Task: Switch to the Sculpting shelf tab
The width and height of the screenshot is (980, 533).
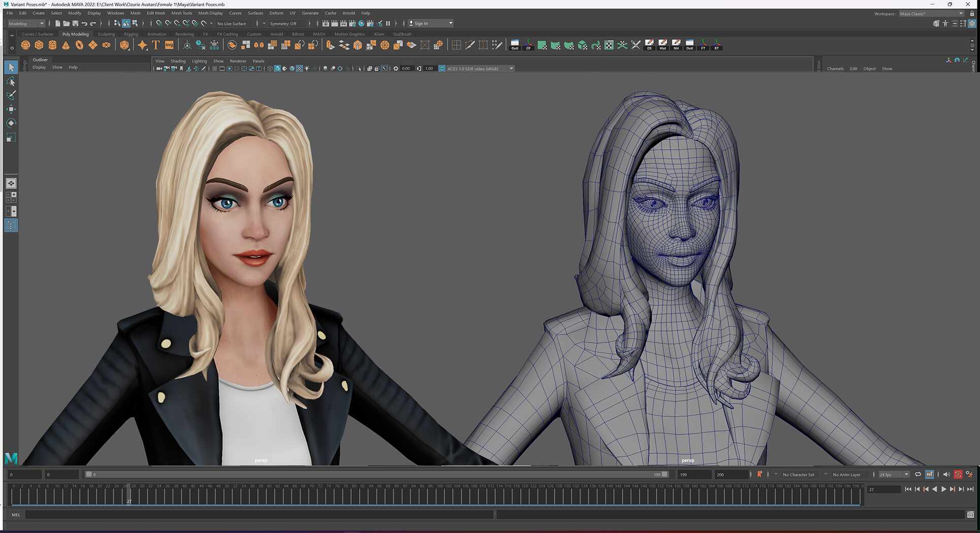Action: (x=106, y=34)
